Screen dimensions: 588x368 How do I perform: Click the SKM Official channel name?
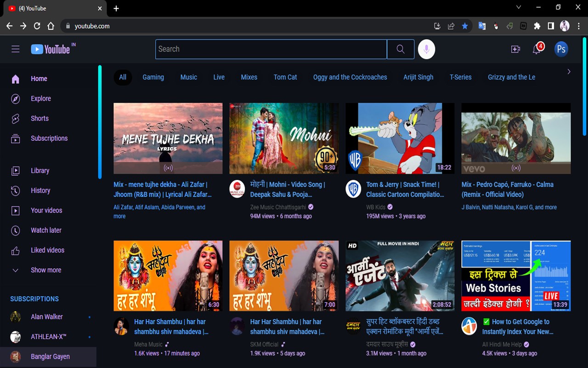pos(264,344)
